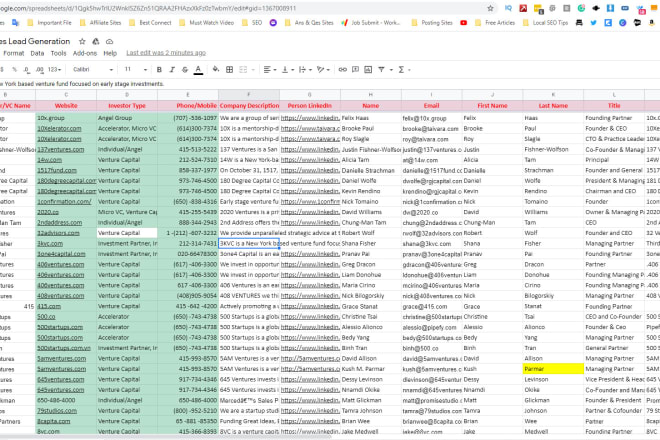
Task: Toggle italic formatting
Action: (x=172, y=69)
